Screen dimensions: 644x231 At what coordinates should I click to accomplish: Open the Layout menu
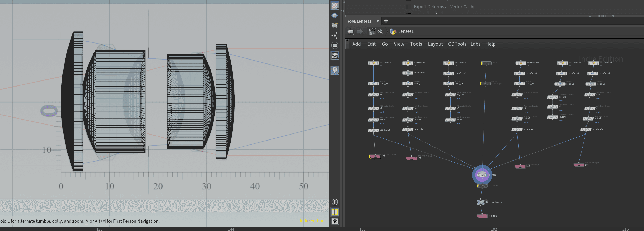[435, 44]
